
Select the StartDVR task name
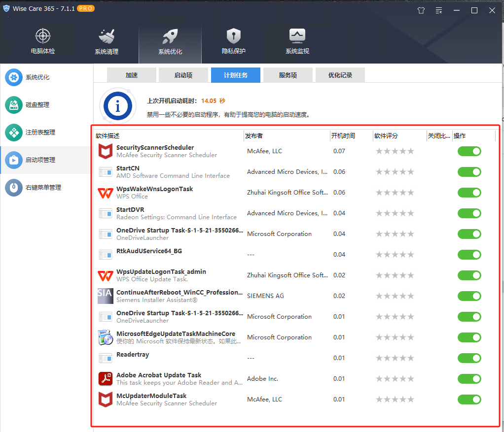click(x=130, y=209)
